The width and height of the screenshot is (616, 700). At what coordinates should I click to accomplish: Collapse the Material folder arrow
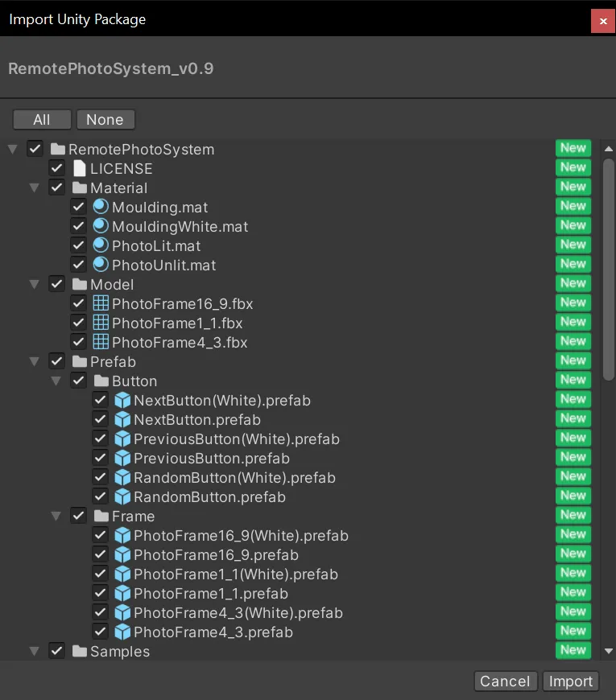point(35,187)
